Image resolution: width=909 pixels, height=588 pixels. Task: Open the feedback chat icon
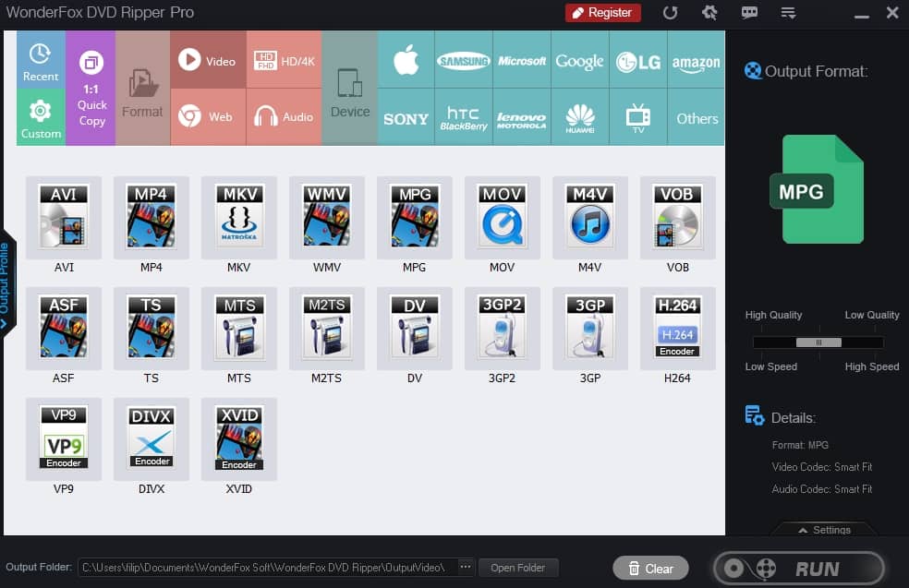click(x=749, y=13)
